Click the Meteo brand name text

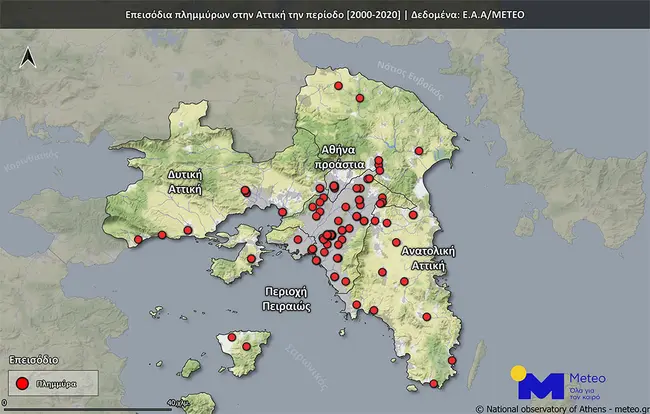click(587, 377)
